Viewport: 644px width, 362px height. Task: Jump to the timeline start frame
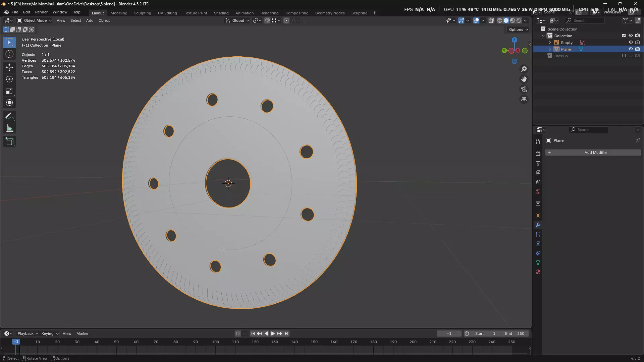[x=253, y=334]
